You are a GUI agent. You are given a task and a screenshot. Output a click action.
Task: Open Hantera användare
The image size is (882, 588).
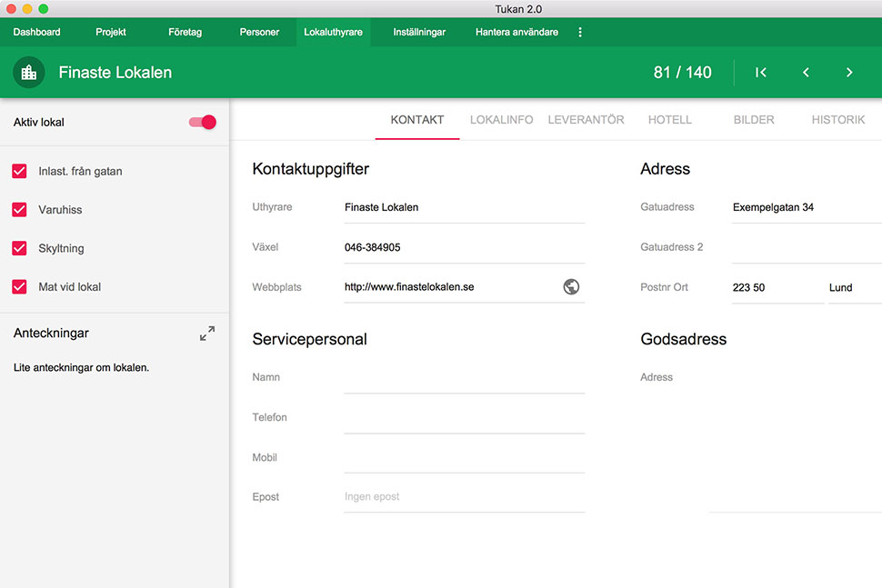coord(517,32)
